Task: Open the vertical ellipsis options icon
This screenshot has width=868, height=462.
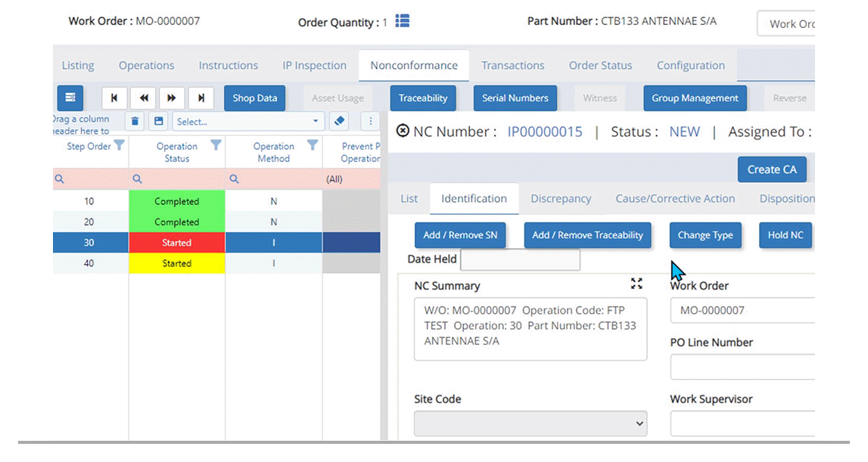Action: [370, 121]
